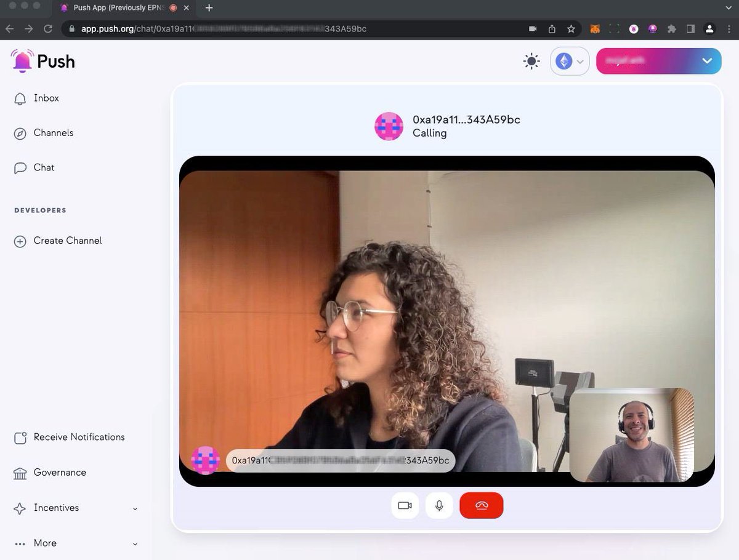This screenshot has width=739, height=560.
Task: Open the Chat section
Action: pyautogui.click(x=35, y=167)
